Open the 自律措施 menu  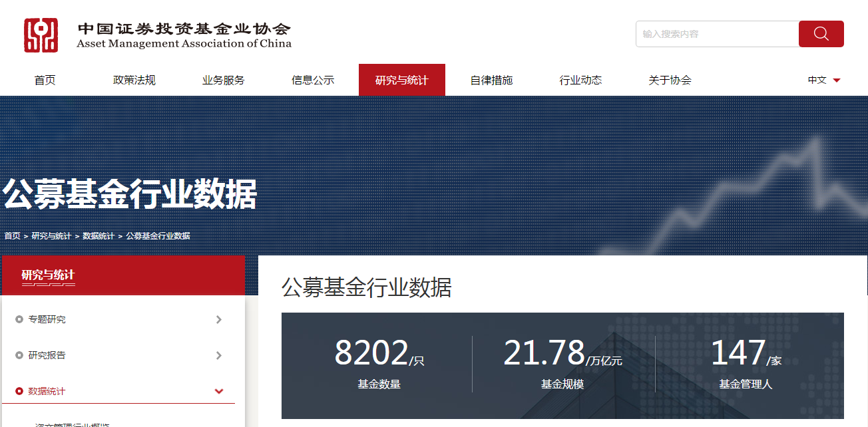pyautogui.click(x=491, y=80)
